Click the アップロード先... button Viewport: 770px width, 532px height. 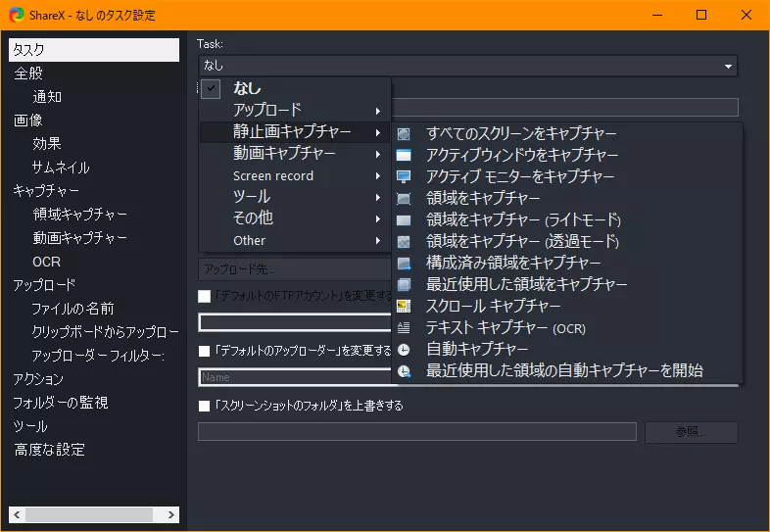(295, 269)
